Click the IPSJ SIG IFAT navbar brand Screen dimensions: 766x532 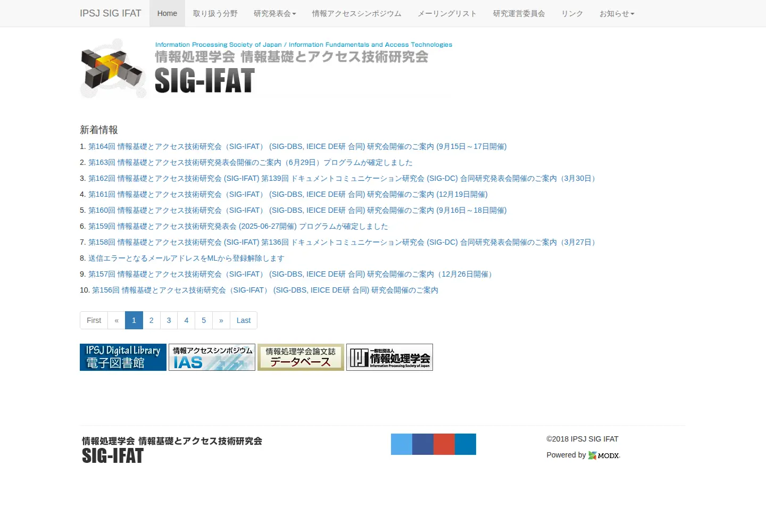pos(111,13)
